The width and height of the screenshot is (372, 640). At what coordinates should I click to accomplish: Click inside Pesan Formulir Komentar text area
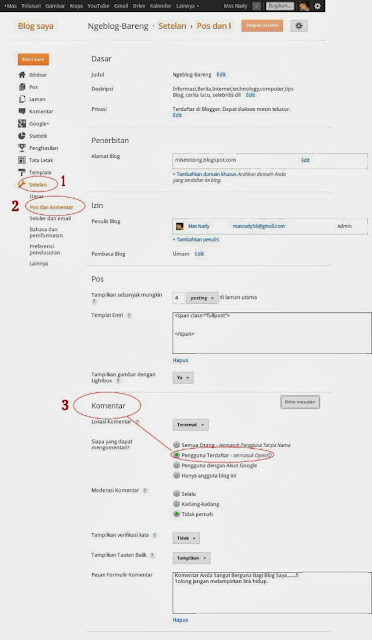272,593
